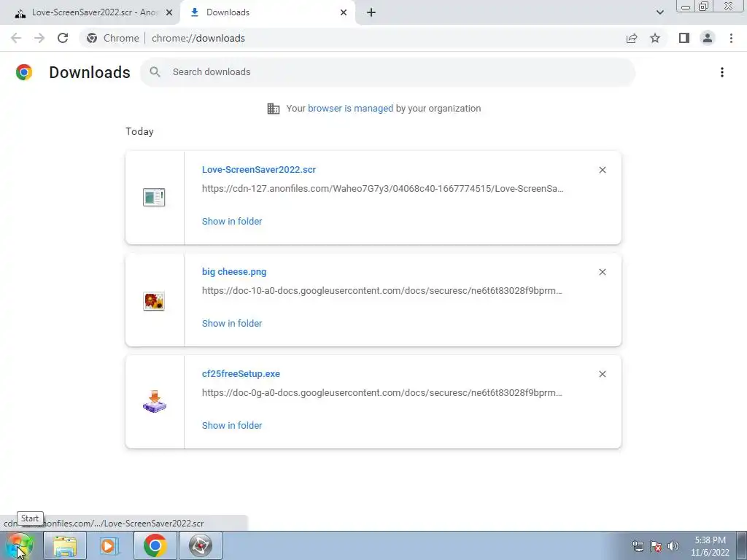Open the round gray taskbar app icon
The width and height of the screenshot is (747, 560).
(x=201, y=545)
